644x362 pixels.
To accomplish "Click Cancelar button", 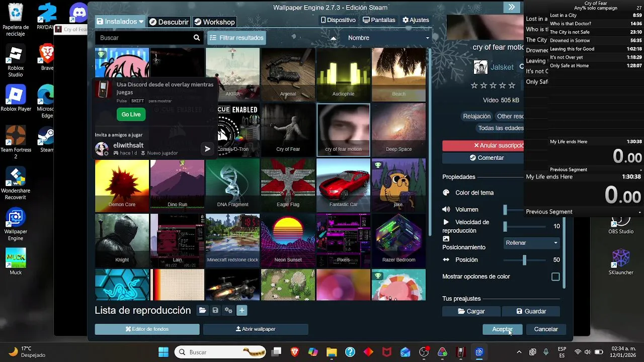I will (546, 329).
